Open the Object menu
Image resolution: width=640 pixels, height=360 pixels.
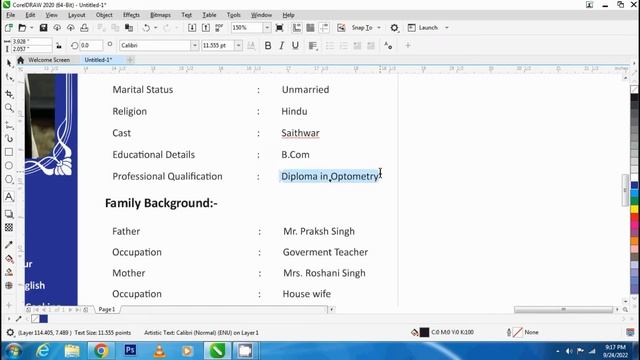[x=104, y=15]
